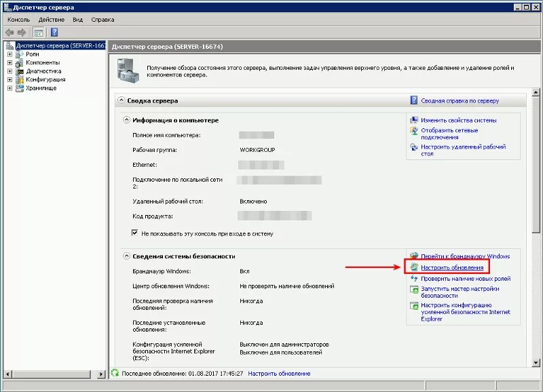The image size is (543, 392).
Task: Click the Включено remote desktop value
Action: [253, 201]
